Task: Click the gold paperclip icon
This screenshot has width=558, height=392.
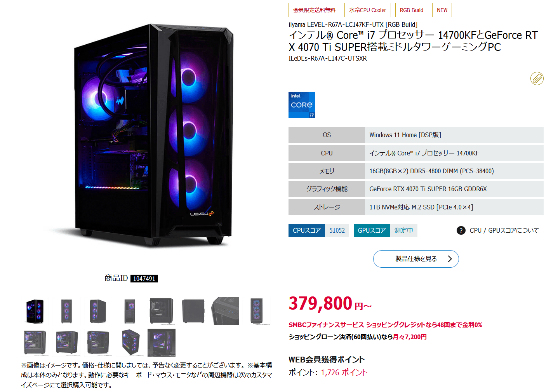Action: pos(537,78)
